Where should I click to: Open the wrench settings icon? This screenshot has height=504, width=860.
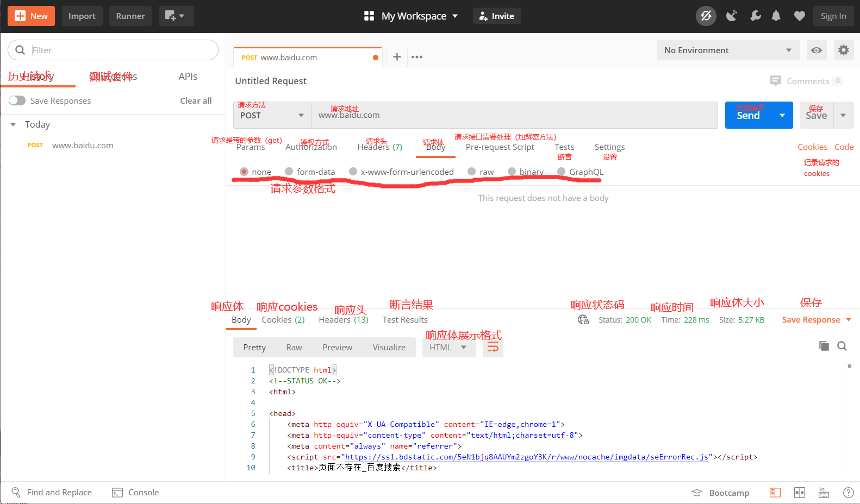coord(755,16)
